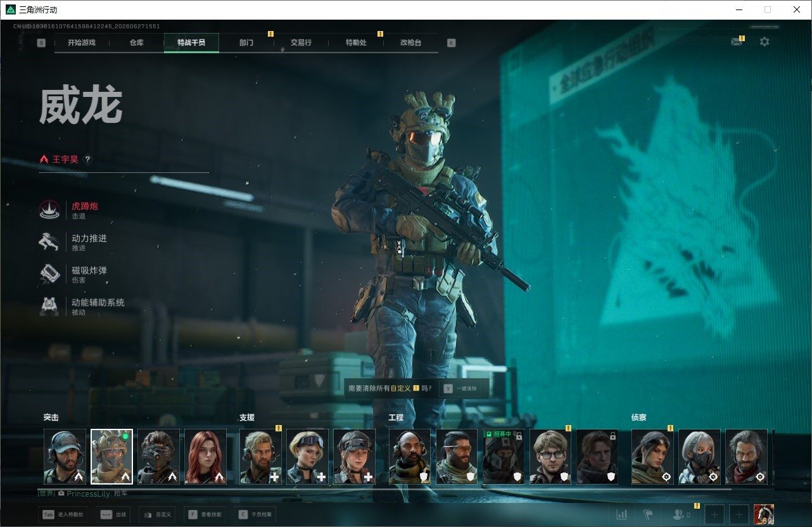812x527 pixels.
Task: Select the locked 招募中 engineer operator
Action: coord(503,457)
